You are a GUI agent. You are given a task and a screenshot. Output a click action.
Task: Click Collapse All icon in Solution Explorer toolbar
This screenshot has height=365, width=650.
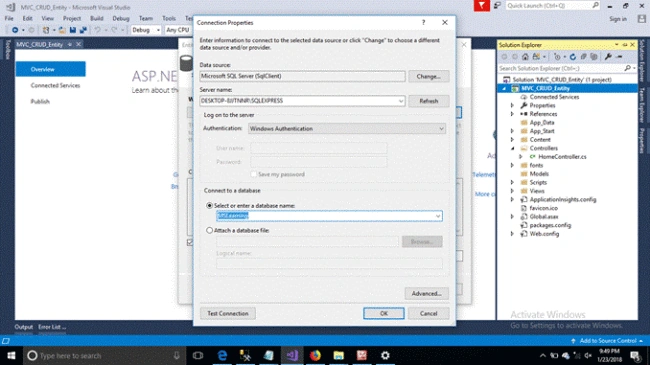584,57
